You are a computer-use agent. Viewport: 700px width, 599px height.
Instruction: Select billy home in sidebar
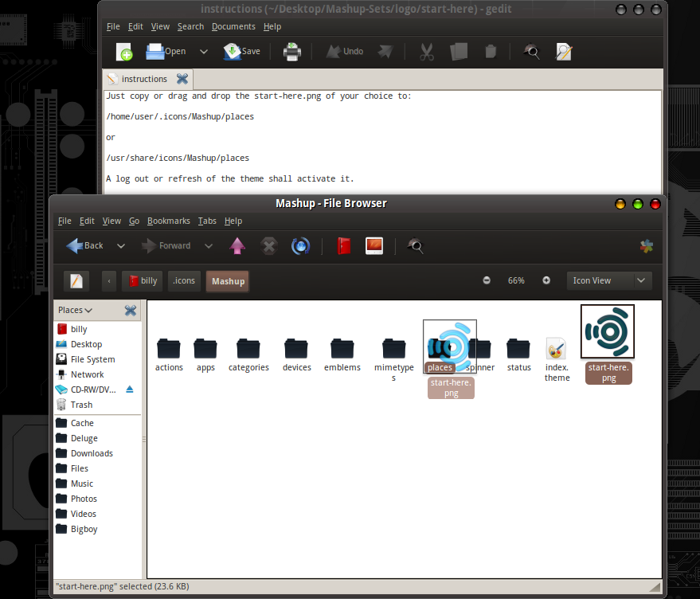(x=98, y=329)
